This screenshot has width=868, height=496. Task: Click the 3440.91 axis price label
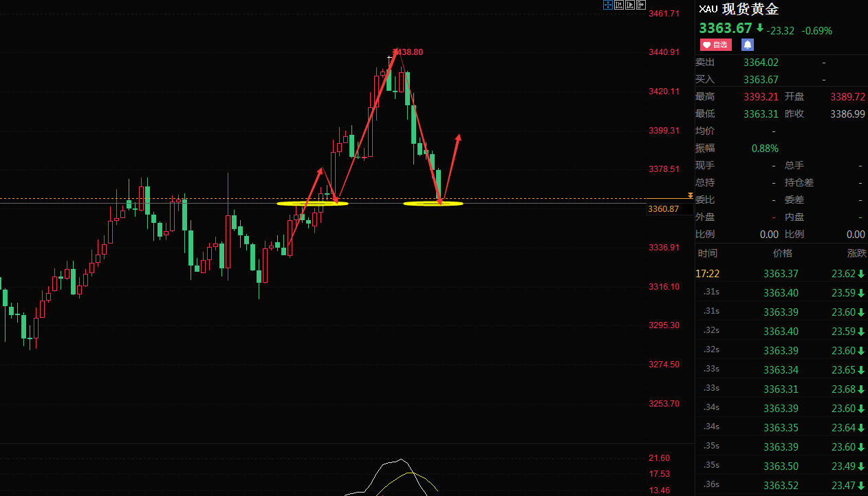[664, 52]
